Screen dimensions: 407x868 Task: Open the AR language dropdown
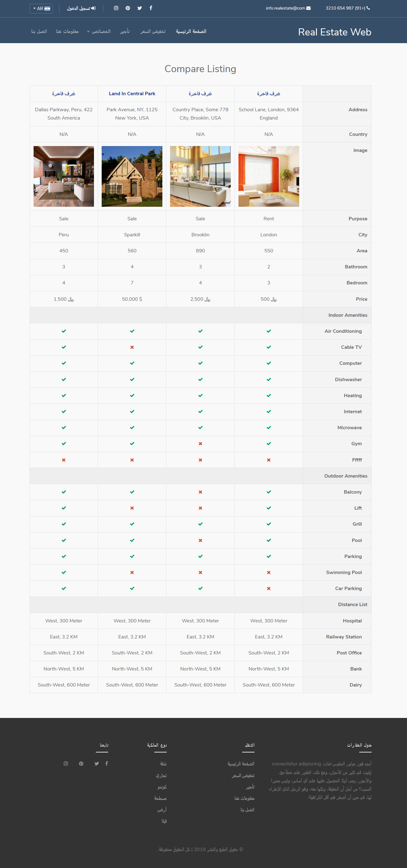click(x=41, y=8)
